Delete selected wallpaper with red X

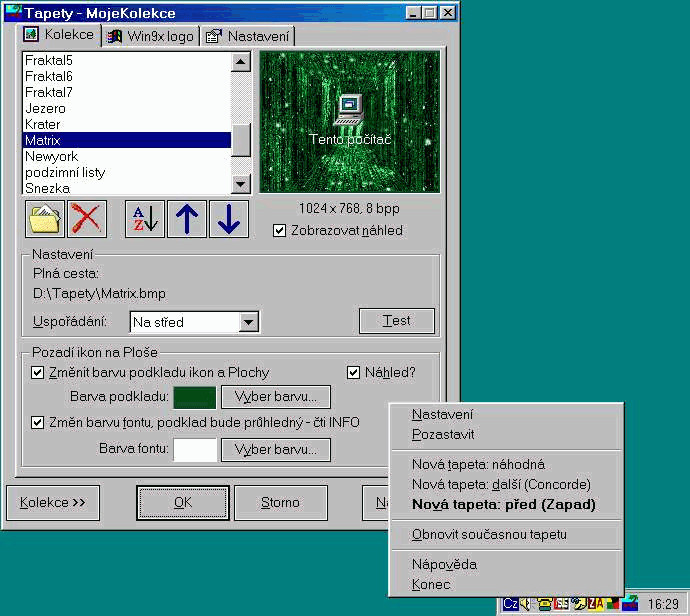click(x=87, y=219)
